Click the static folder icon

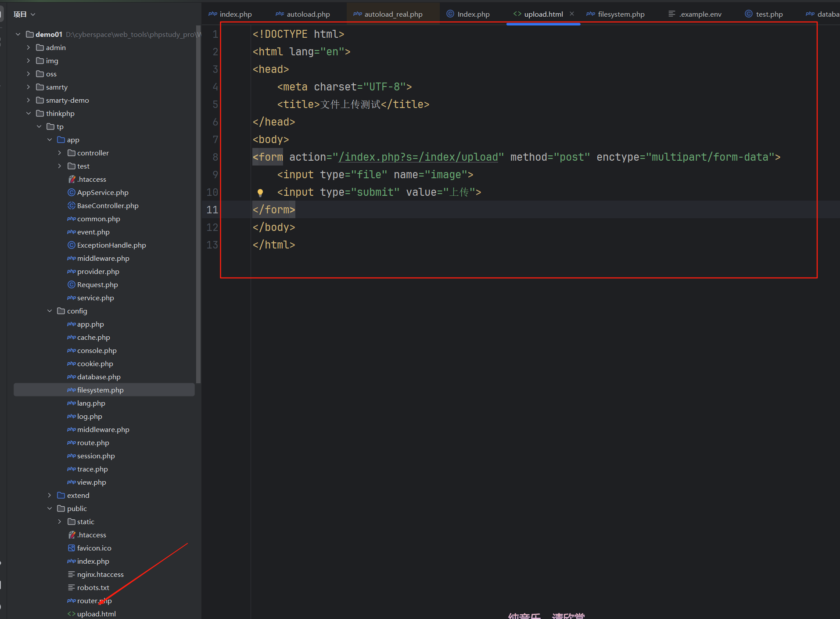coord(72,522)
